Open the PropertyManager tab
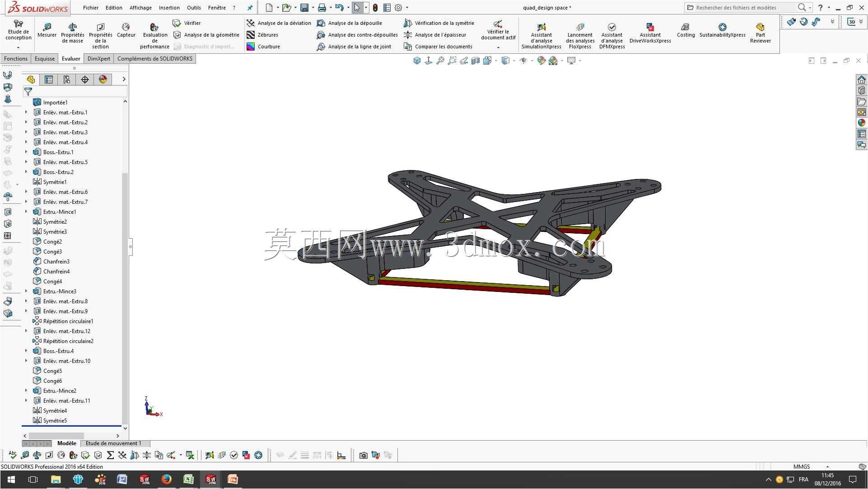 (x=49, y=80)
